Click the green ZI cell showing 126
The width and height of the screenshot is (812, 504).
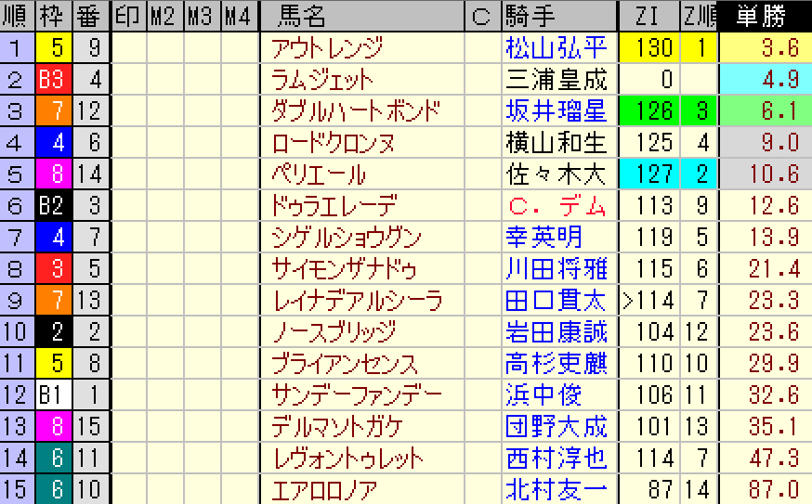tap(648, 111)
